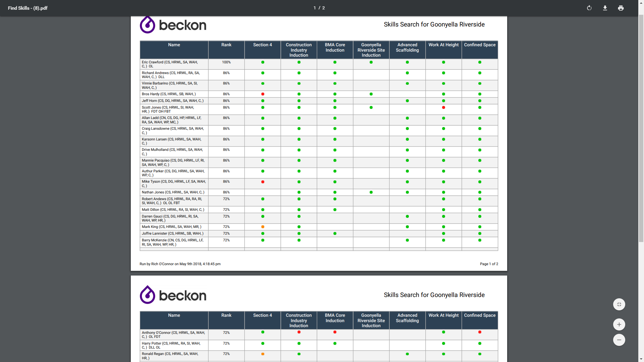Click red Construction Industry dot for Anthony O'Connor
Viewport: 644px width, 362px height.
[299, 332]
